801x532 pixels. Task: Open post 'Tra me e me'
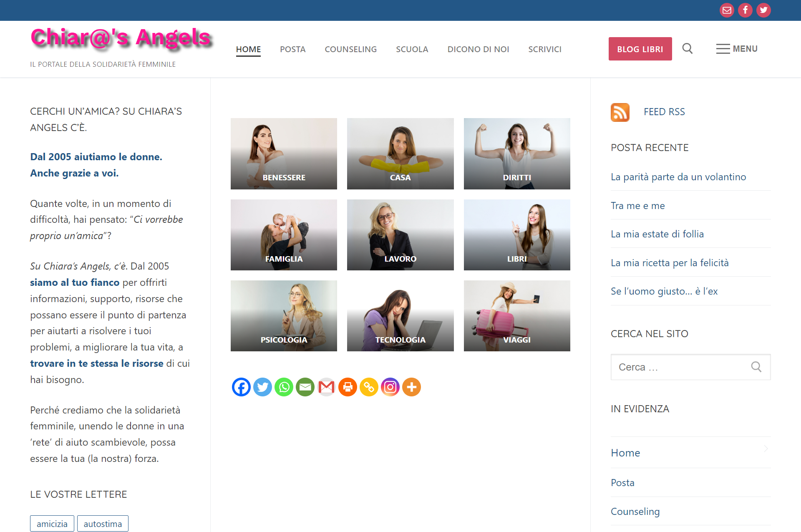coord(637,206)
